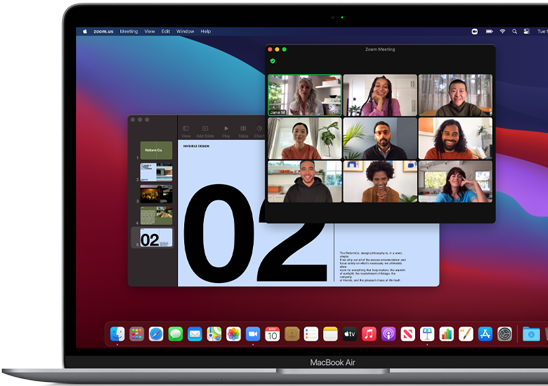Screen dimensions: 548x386
Task: Open Spotlight search in menu bar
Action: point(514,31)
